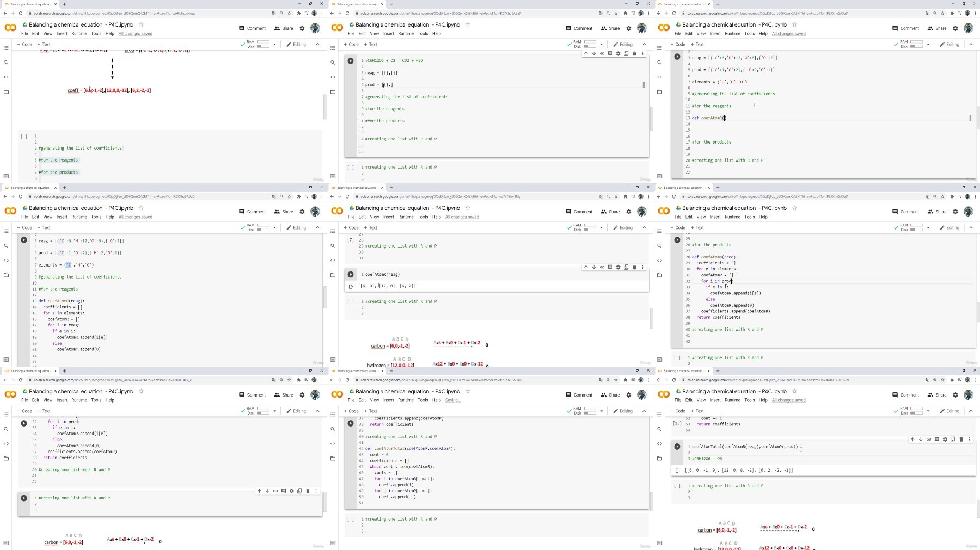This screenshot has height=550, width=980.
Task: Open settings gear in 'def coefAtomp(prod)' window header
Action: 955,212
